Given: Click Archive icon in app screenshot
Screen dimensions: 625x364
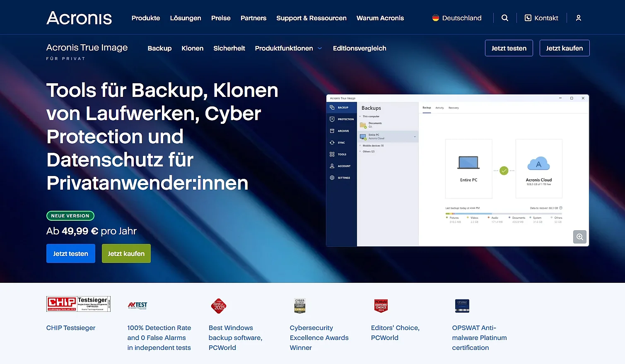Looking at the screenshot, I should click(x=332, y=131).
